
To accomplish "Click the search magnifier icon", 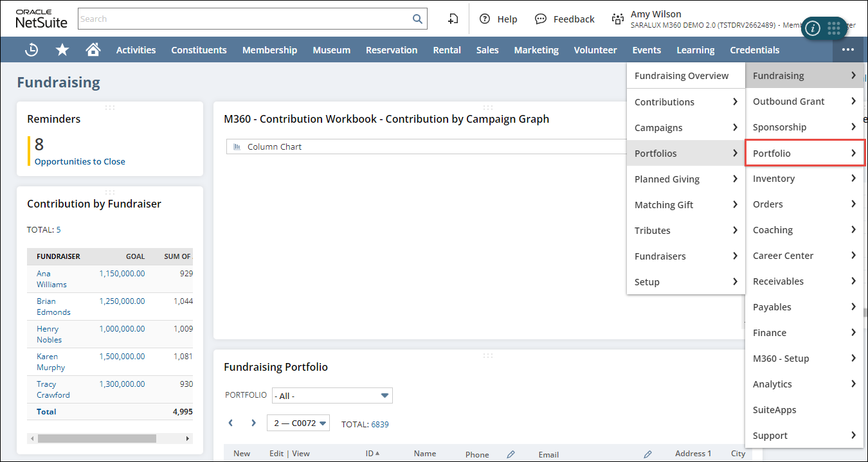I will (417, 19).
